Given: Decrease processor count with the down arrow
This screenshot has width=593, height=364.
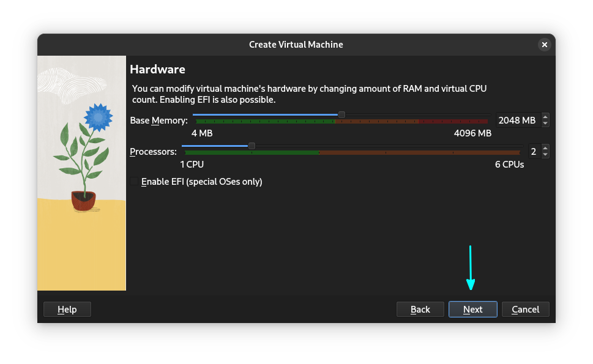Looking at the screenshot, I should pyautogui.click(x=545, y=155).
